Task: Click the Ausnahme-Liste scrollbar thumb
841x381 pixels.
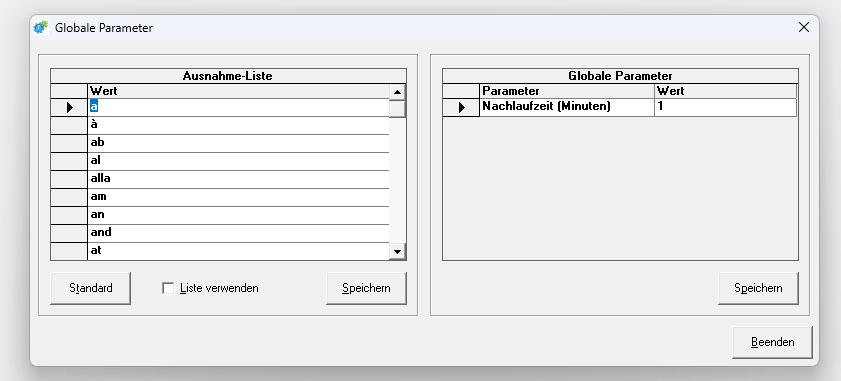Action: [397, 108]
